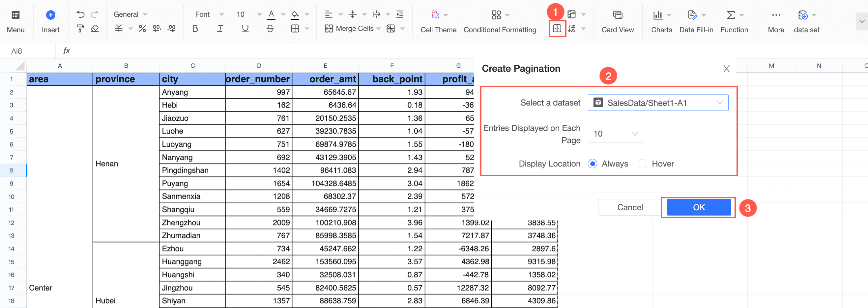Expand the Charts dropdown arrow
The width and height of the screenshot is (868, 308).
(x=669, y=15)
